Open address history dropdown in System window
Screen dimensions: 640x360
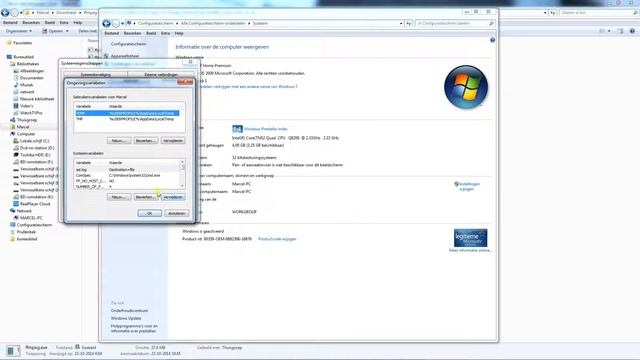[x=401, y=23]
